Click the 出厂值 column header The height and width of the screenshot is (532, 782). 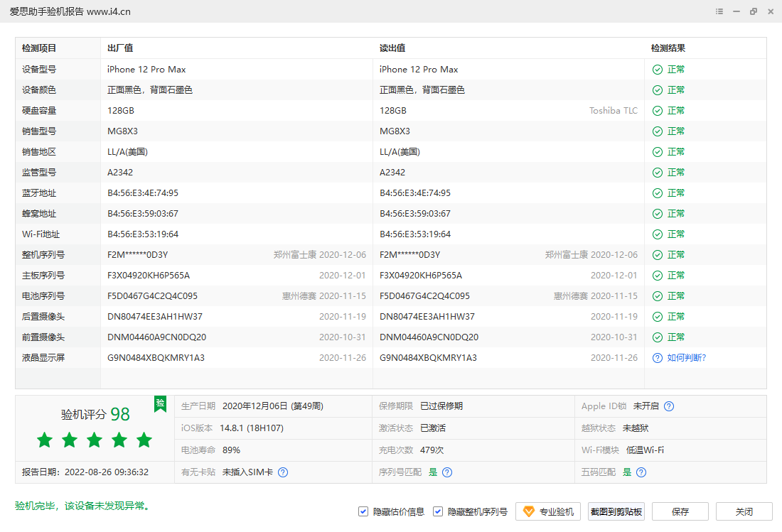pos(120,48)
